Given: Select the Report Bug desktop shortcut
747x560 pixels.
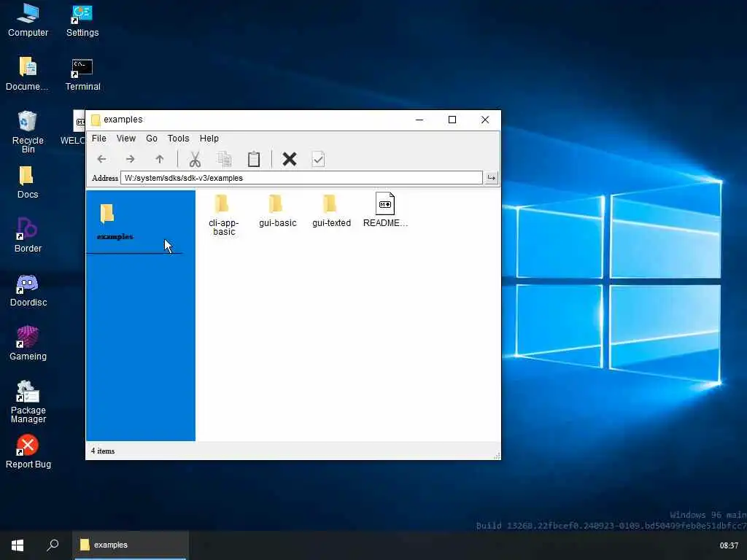Looking at the screenshot, I should [28, 451].
